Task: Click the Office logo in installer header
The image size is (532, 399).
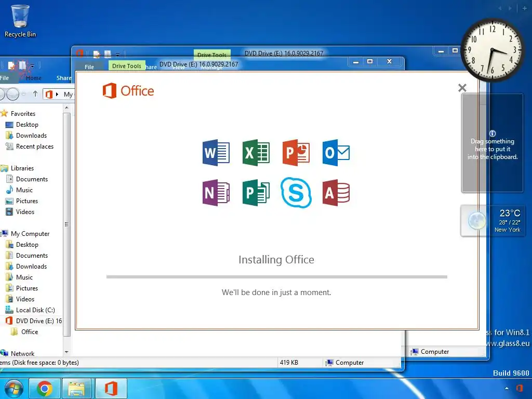Action: coord(128,90)
